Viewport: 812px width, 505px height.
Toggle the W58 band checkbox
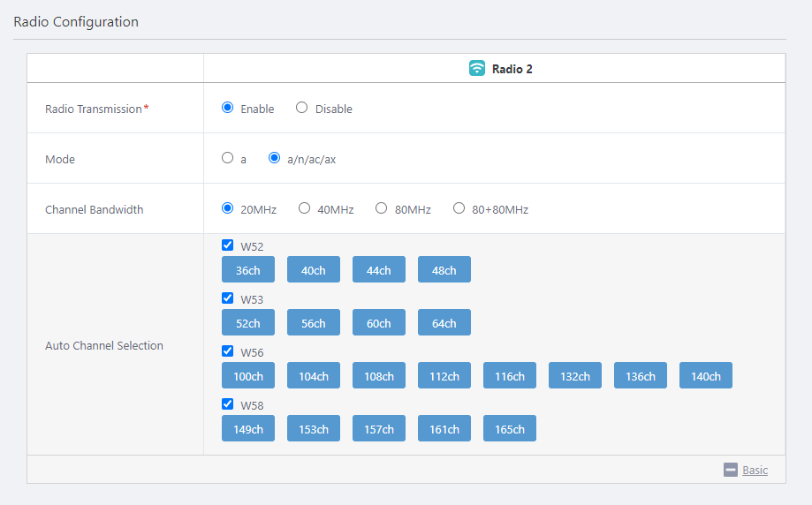tap(228, 404)
